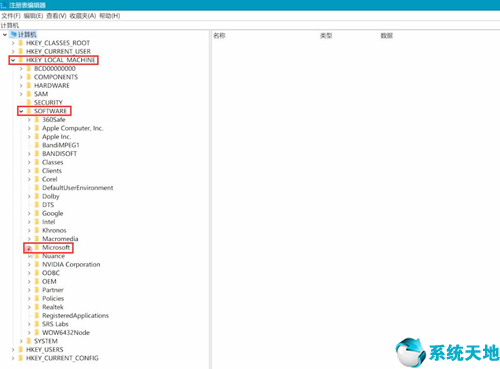The image size is (500, 369).
Task: Open the 收藏夹(A) favorites menu
Action: click(83, 16)
